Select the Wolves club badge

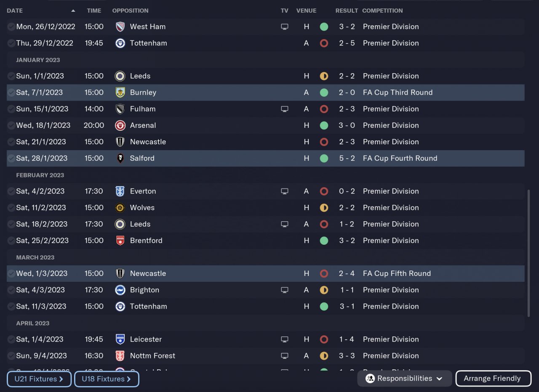click(x=120, y=208)
